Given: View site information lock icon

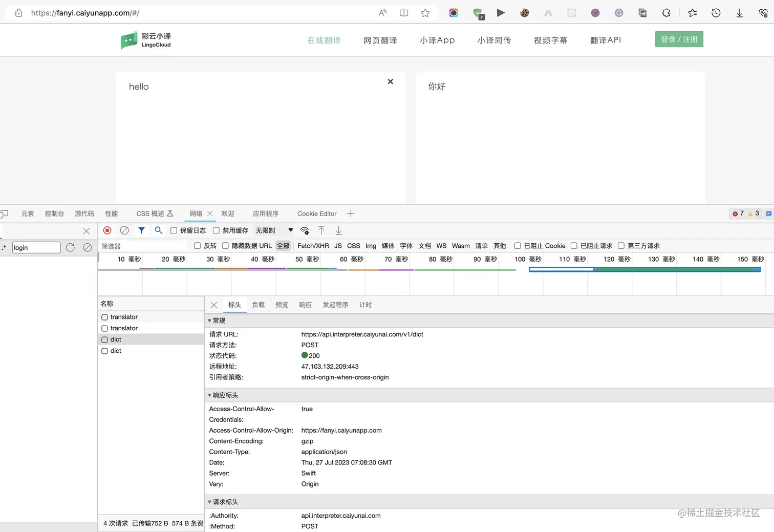Looking at the screenshot, I should 19,13.
